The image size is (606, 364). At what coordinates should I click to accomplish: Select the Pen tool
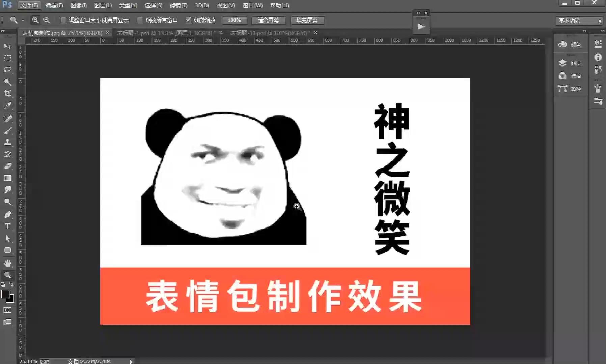(x=7, y=215)
